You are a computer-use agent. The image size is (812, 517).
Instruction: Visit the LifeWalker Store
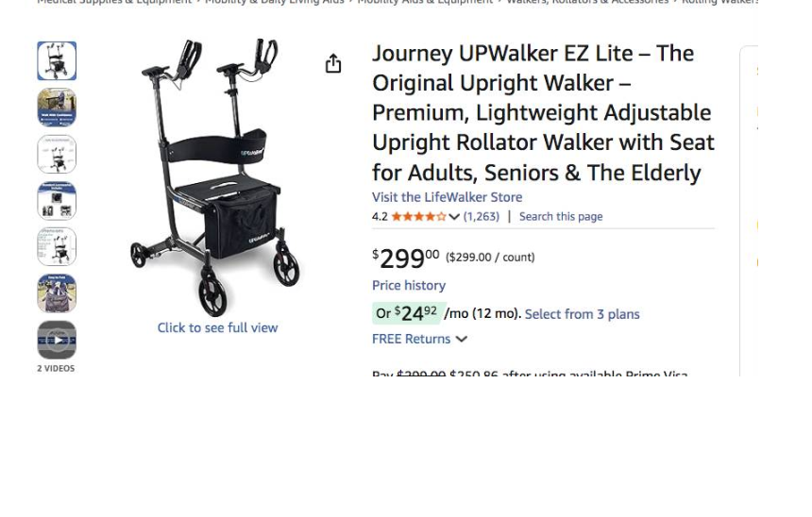tap(447, 197)
